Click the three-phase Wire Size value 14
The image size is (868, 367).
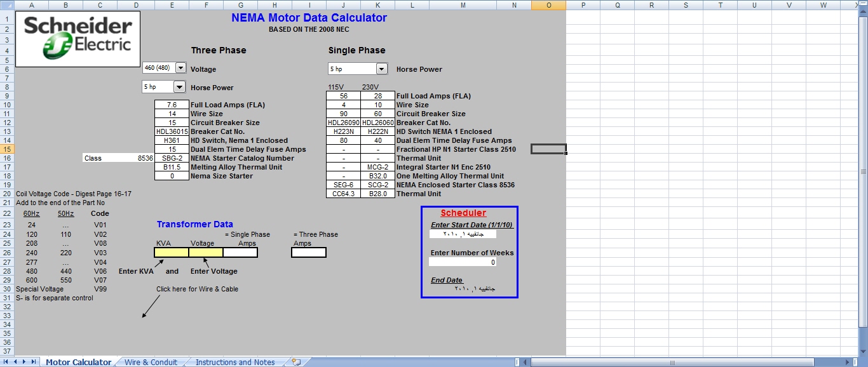point(172,114)
